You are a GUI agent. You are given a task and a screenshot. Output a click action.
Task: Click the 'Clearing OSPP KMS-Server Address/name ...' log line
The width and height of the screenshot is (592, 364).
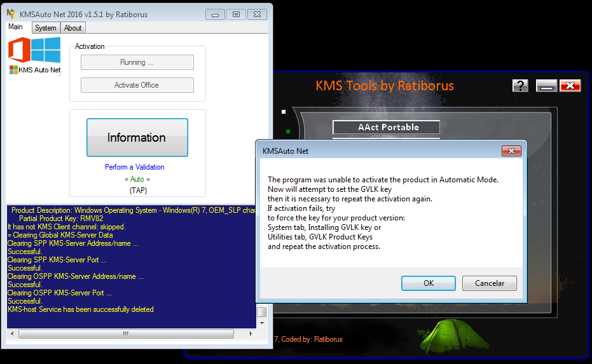click(76, 276)
